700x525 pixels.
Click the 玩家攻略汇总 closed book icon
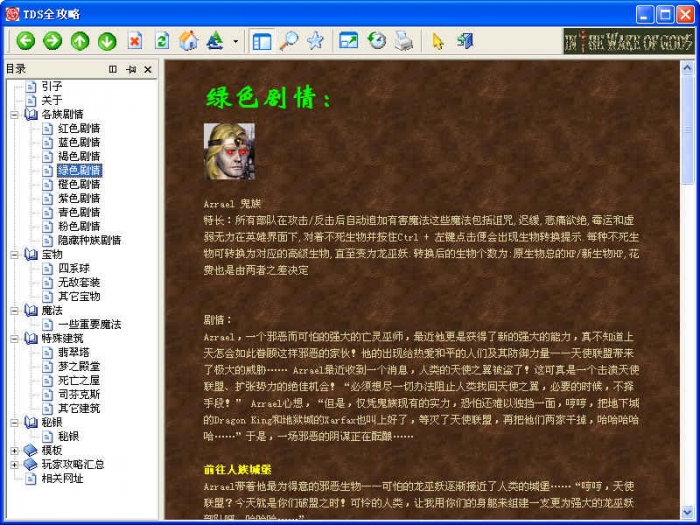(31, 464)
